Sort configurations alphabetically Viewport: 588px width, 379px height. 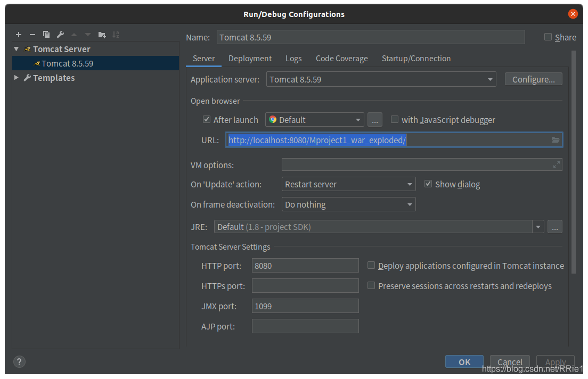coord(116,35)
